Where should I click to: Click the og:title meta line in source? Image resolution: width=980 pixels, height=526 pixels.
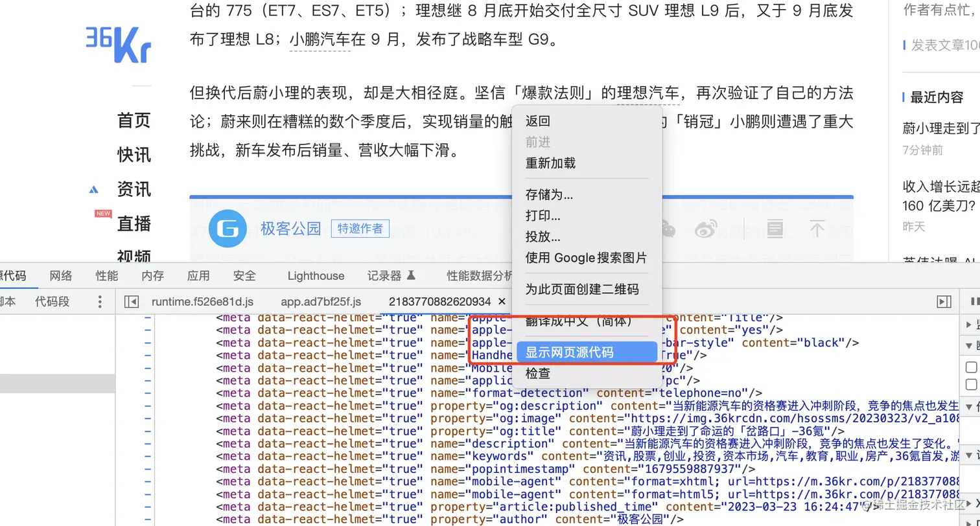(530, 431)
